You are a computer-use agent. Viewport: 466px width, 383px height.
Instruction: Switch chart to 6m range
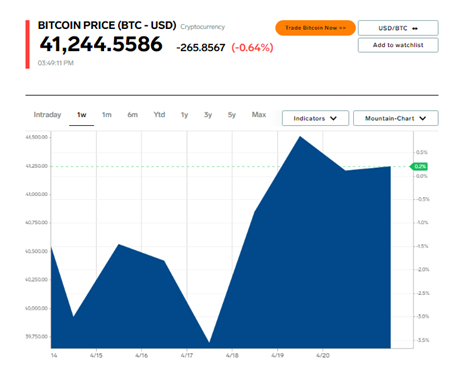click(x=132, y=115)
